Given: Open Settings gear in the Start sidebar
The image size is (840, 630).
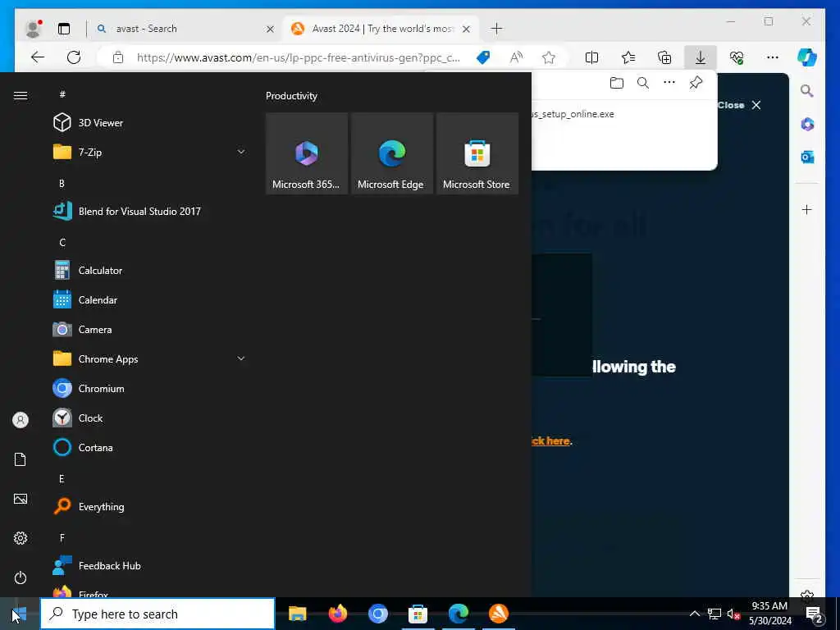Looking at the screenshot, I should 21,538.
